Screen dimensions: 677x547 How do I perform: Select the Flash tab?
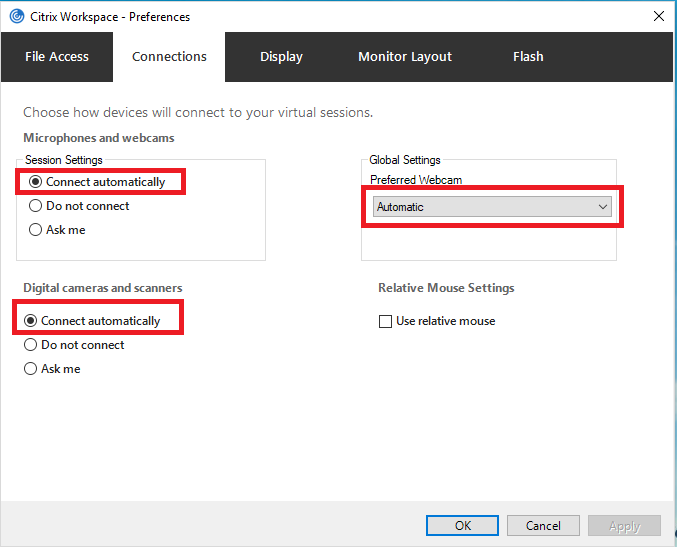(x=528, y=57)
